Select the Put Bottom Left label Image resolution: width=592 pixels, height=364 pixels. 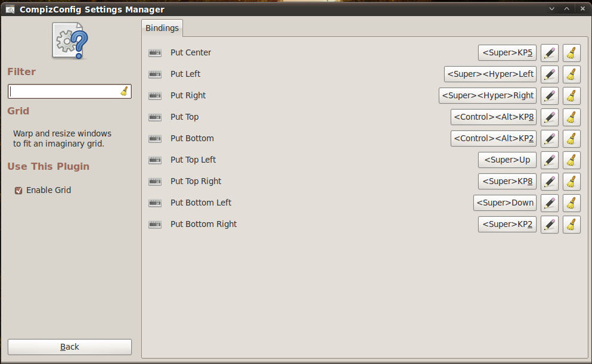click(201, 203)
